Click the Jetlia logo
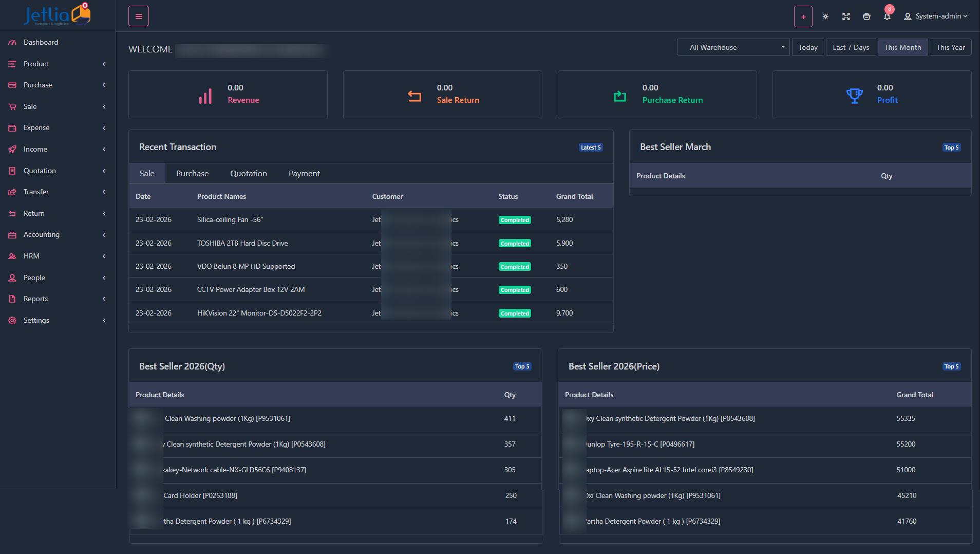Viewport: 980px width, 554px height. coord(57,15)
